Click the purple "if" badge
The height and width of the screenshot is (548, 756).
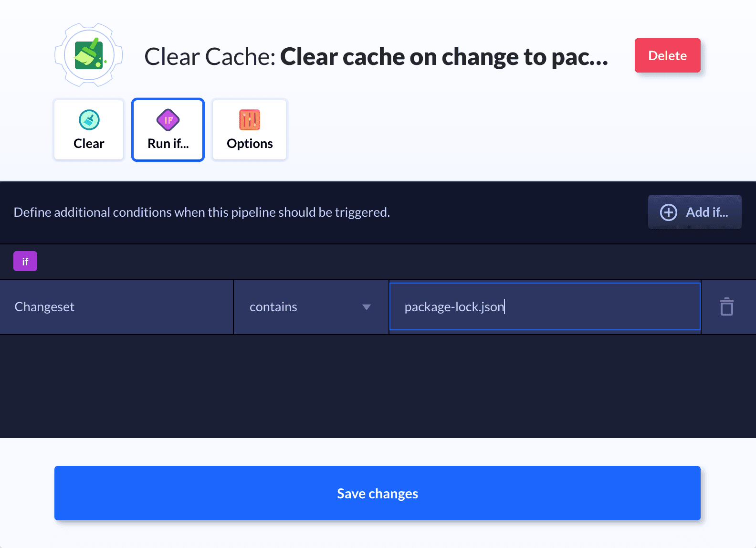[x=25, y=262]
